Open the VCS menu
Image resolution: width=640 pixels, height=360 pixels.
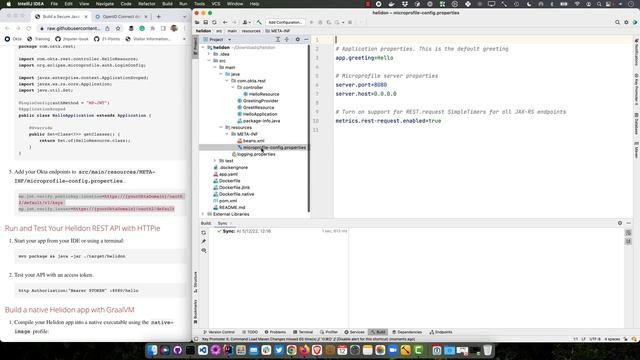[216, 4]
